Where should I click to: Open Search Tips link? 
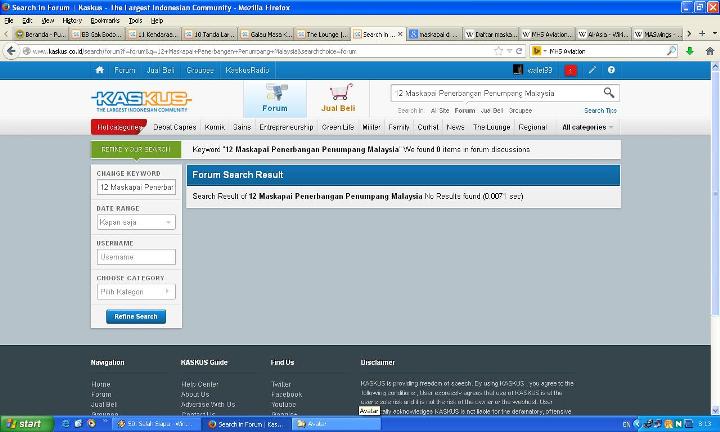pyautogui.click(x=600, y=111)
